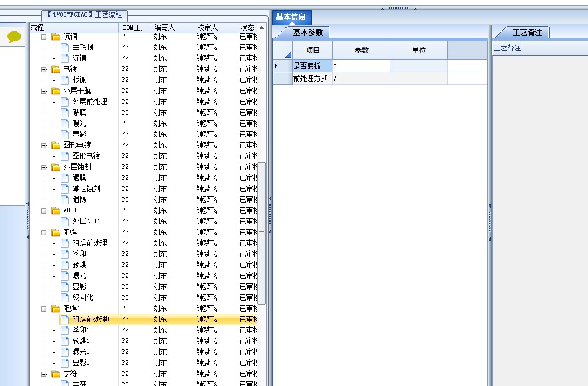Collapse the 阻焊 folder node
Image resolution: width=588 pixels, height=386 pixels.
click(x=44, y=233)
